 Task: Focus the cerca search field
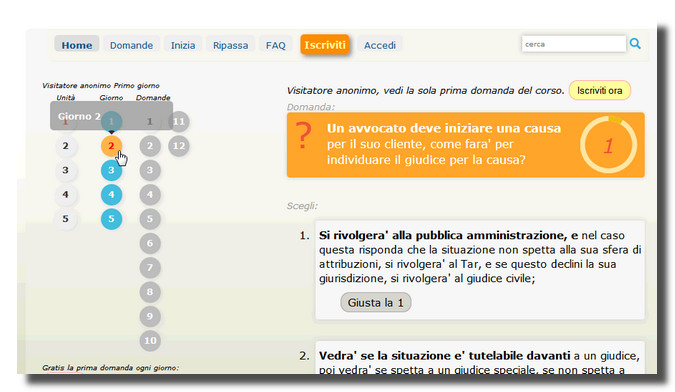point(574,44)
